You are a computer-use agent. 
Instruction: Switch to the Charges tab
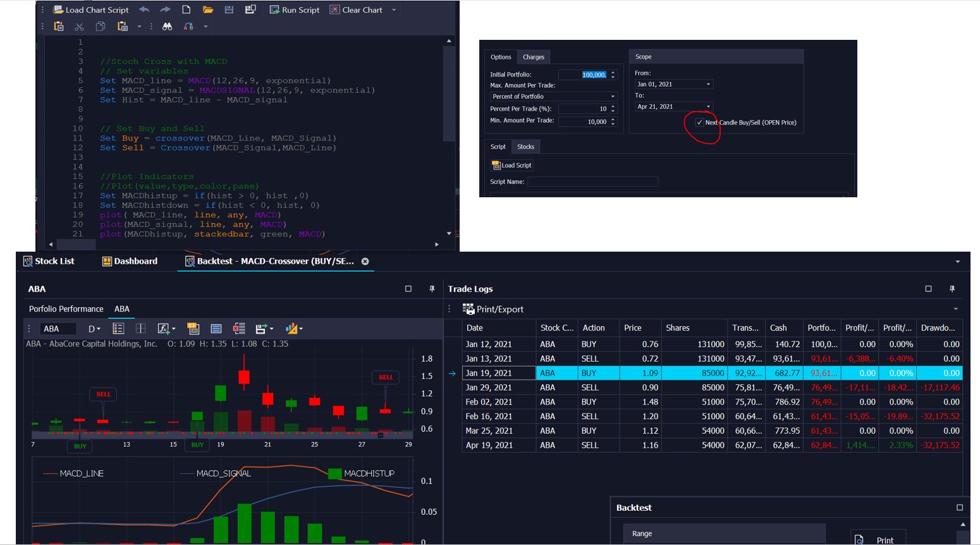pyautogui.click(x=533, y=57)
